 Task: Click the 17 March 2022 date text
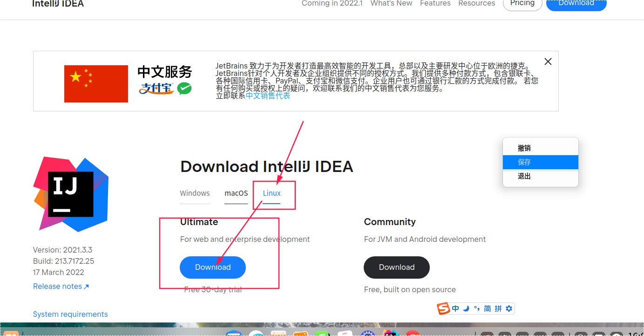click(59, 273)
